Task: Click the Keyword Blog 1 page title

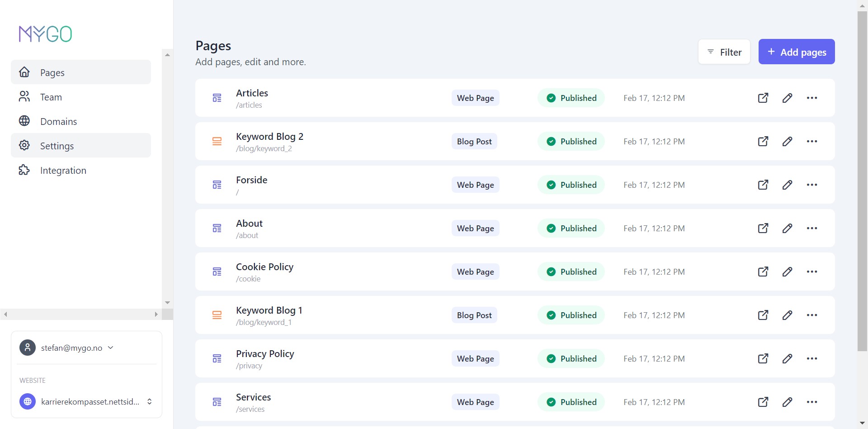Action: tap(269, 310)
